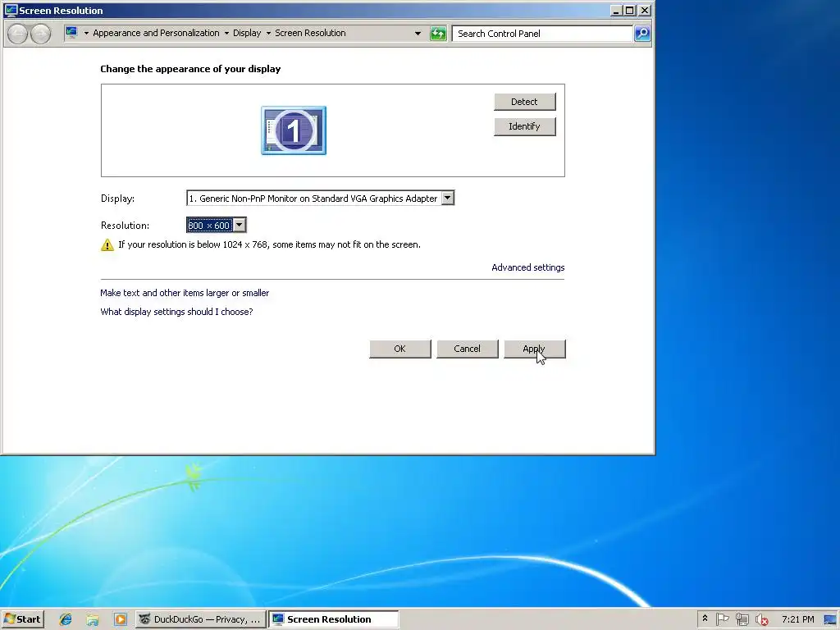Switch to DuckDuckGo taskbar window

click(x=200, y=619)
